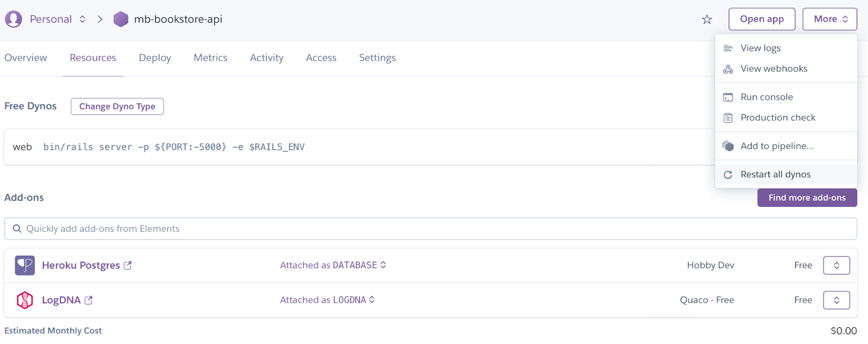Select Add to pipeline menu item
Image resolution: width=868 pixels, height=344 pixels.
tap(786, 146)
